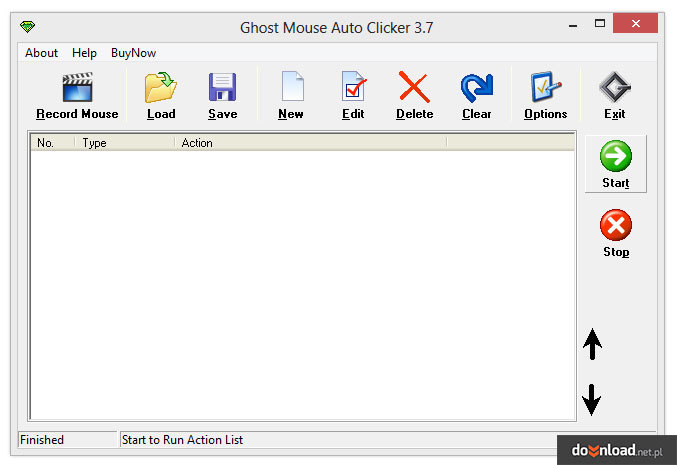Maximize the Ghost Mouse window

pyautogui.click(x=600, y=24)
